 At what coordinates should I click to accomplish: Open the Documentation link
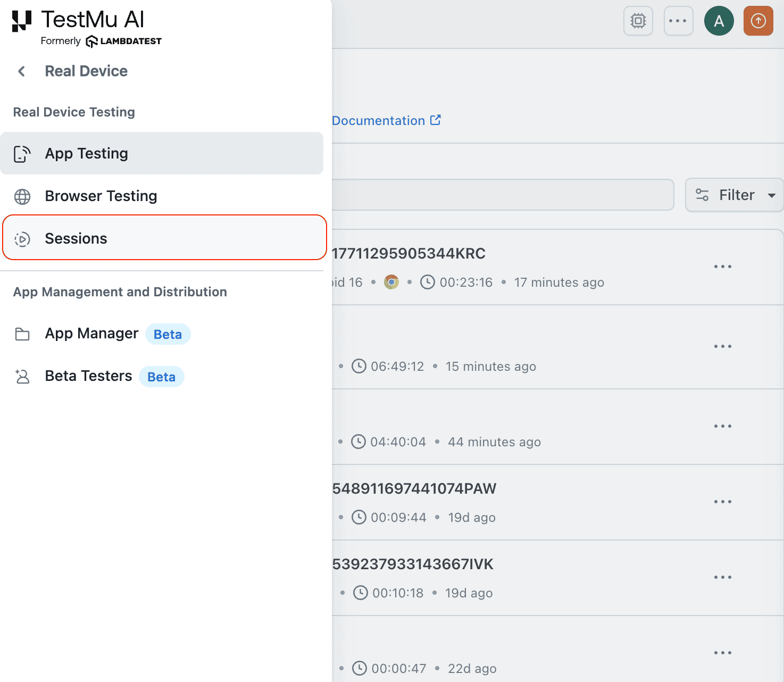[x=386, y=121]
